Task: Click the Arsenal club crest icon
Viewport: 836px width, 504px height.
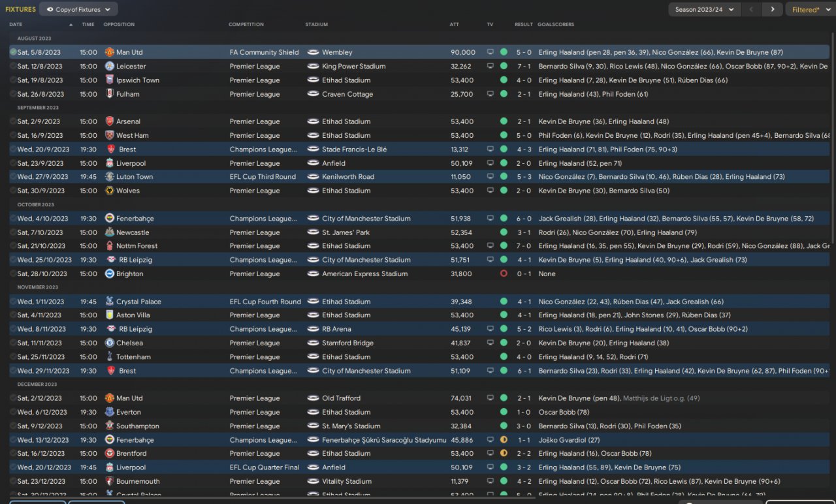Action: (x=110, y=121)
